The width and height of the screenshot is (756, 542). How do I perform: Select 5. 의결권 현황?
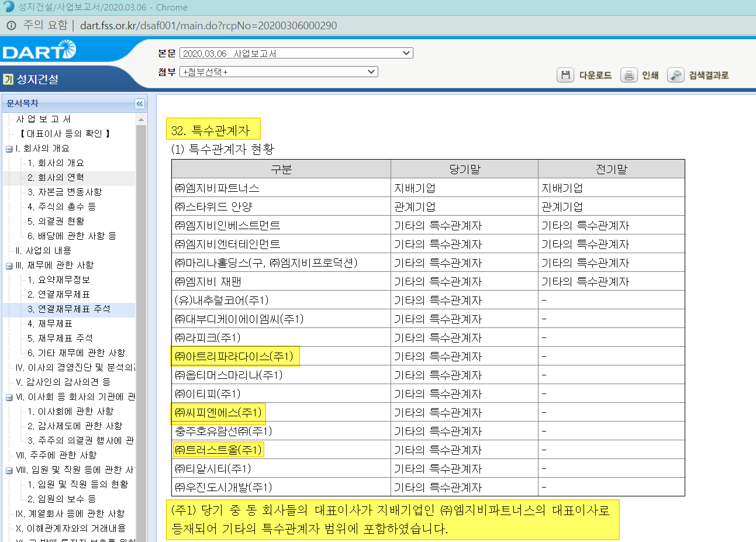click(x=56, y=222)
